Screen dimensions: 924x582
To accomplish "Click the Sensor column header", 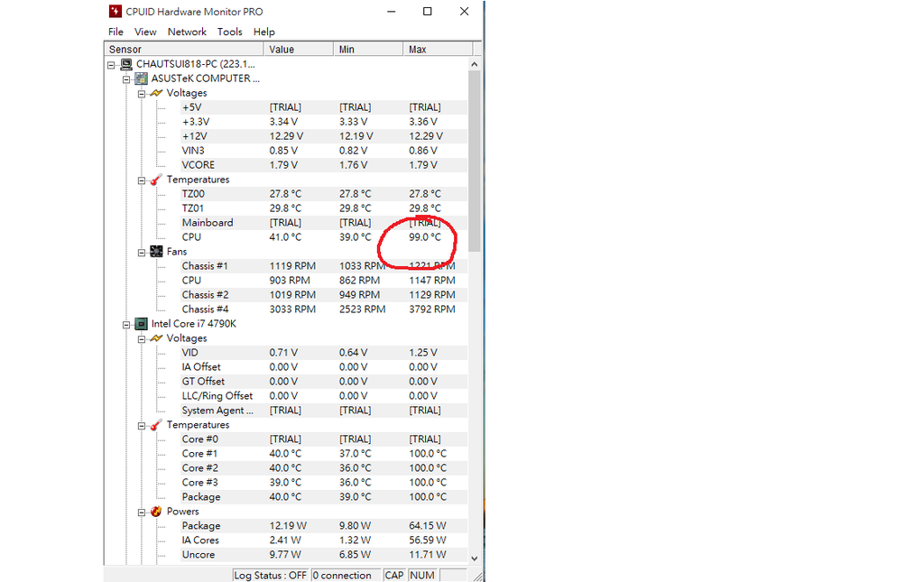I will pos(184,49).
